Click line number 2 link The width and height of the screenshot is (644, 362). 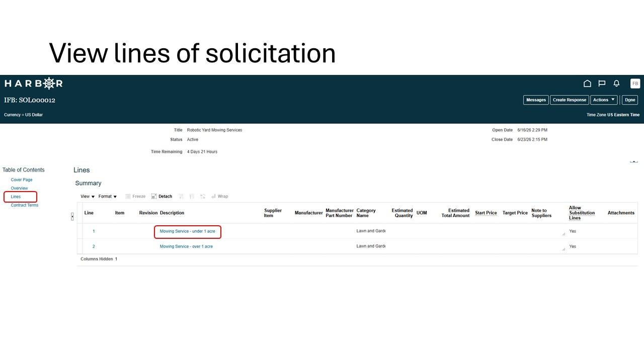coord(94,246)
